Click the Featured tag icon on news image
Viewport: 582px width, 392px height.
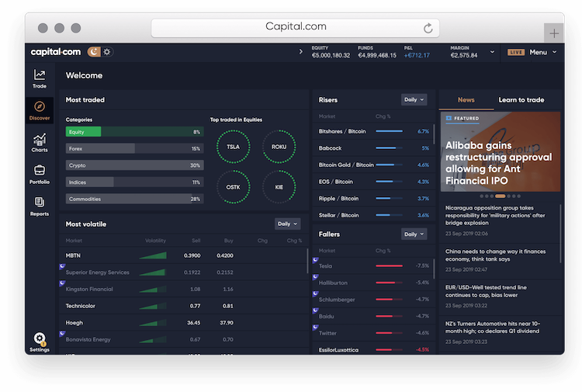pyautogui.click(x=449, y=118)
